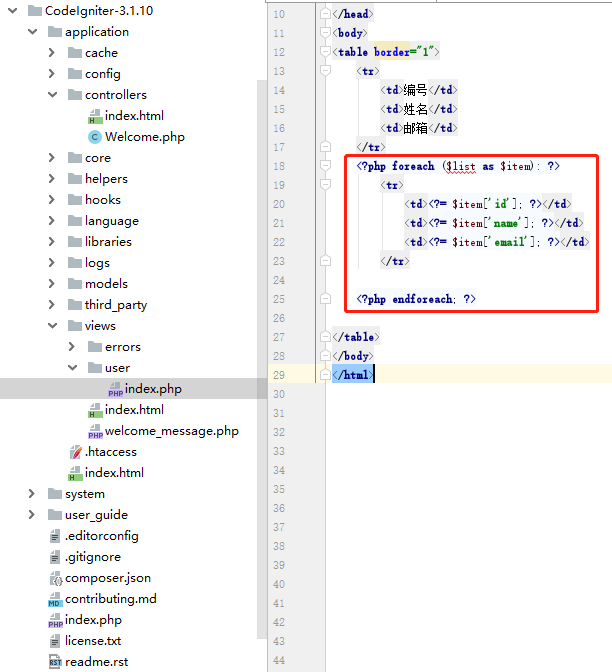Click the readme.rst file icon
Viewport: 612px width, 672px height.
coord(55,662)
